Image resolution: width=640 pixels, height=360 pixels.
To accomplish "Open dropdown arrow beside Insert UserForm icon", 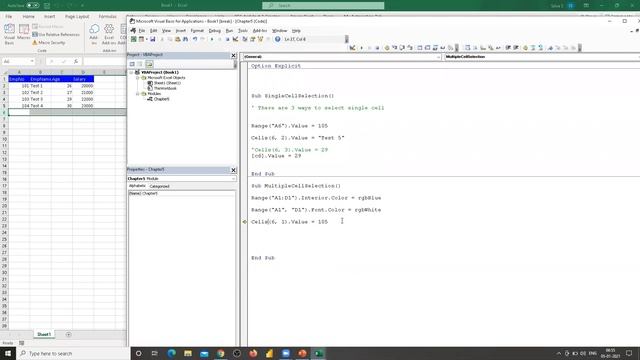I will pyautogui.click(x=147, y=39).
